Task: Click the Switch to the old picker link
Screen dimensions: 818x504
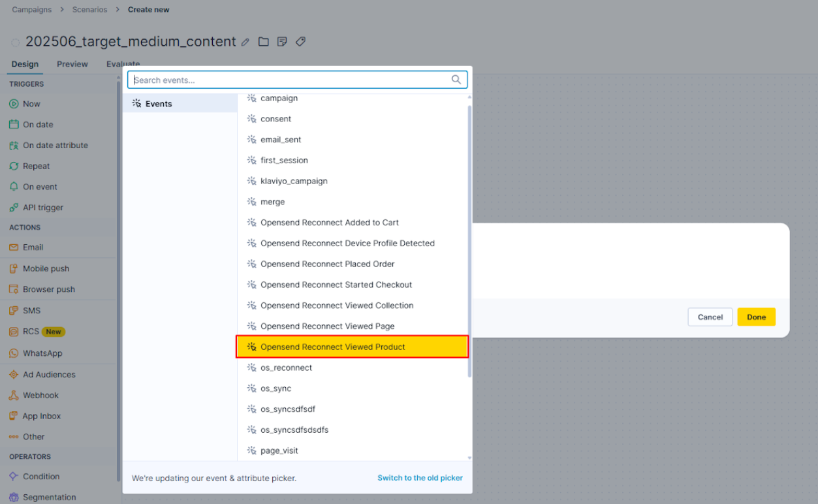Action: pos(420,478)
